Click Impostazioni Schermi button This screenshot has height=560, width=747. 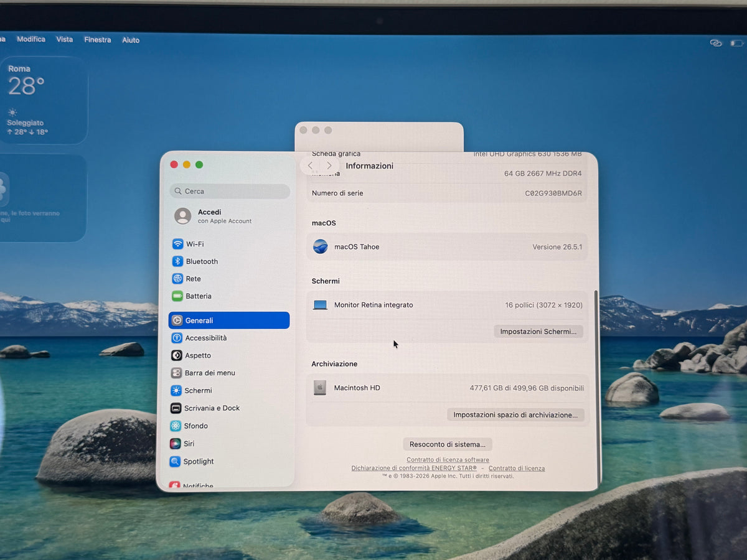(x=538, y=332)
